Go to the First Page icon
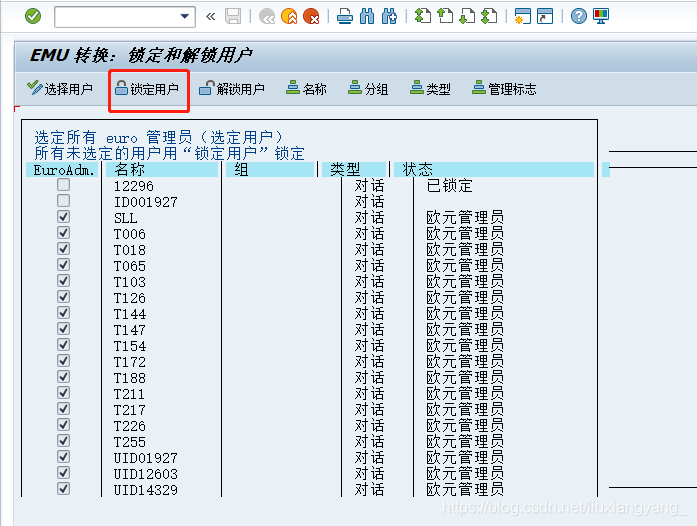697x526 pixels. point(422,16)
